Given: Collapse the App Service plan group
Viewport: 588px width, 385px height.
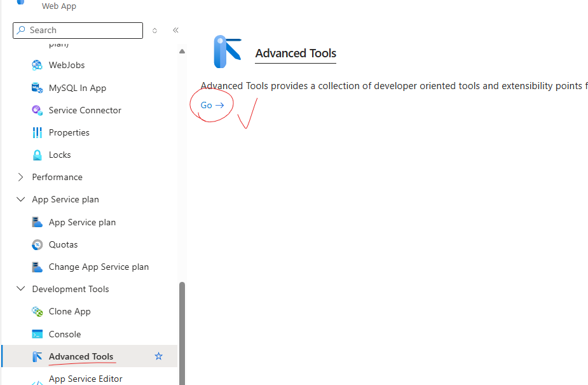Looking at the screenshot, I should pyautogui.click(x=20, y=199).
